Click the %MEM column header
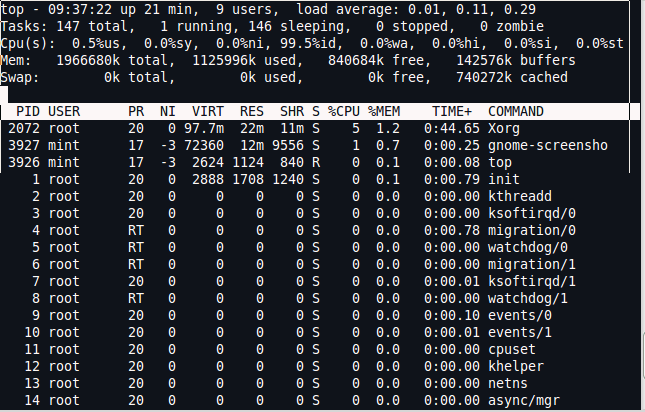The image size is (645, 412). 384,111
